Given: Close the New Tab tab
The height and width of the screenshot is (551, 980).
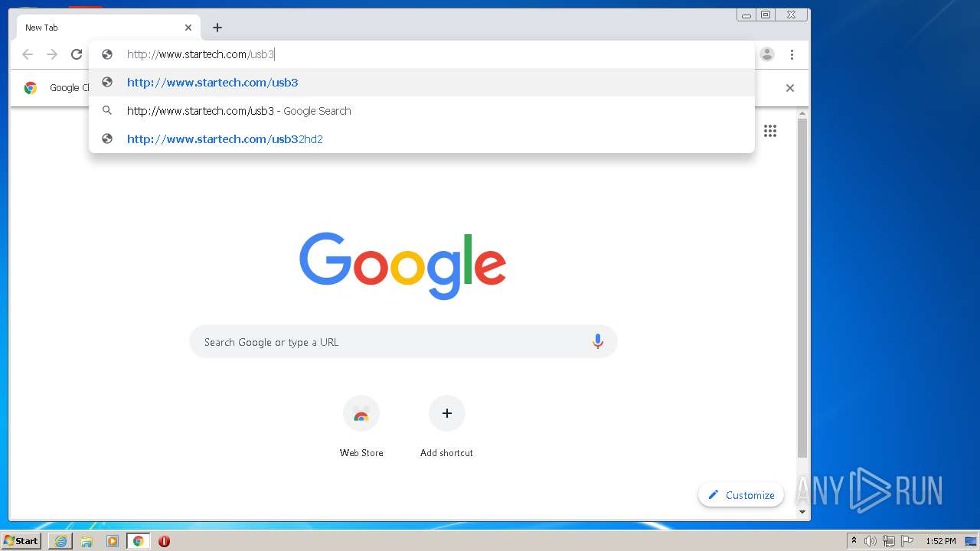Looking at the screenshot, I should [x=188, y=28].
